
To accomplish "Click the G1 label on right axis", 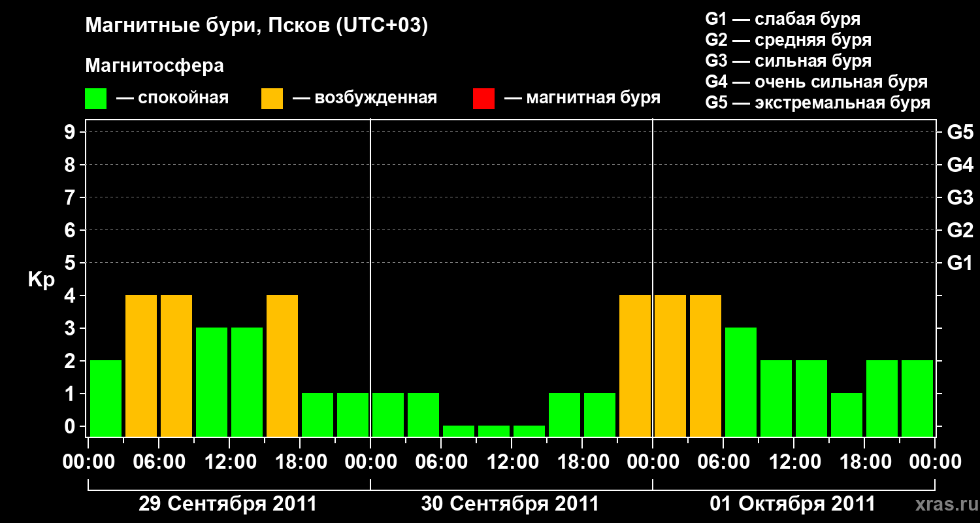I will tap(960, 263).
